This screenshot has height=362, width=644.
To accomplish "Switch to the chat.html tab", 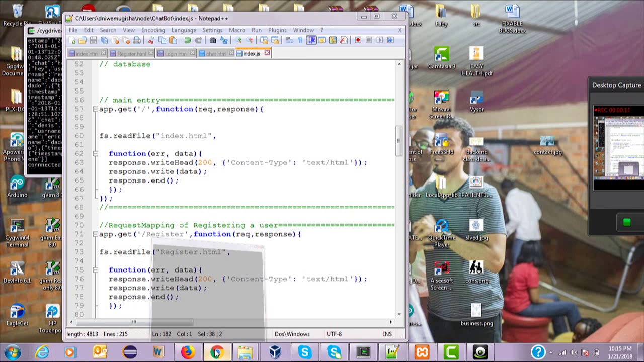I will click(216, 54).
